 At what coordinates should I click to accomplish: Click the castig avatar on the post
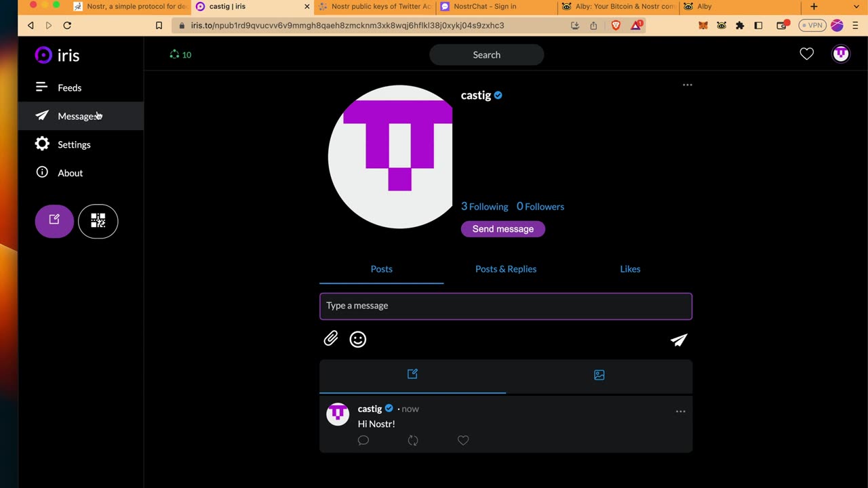pos(338,414)
